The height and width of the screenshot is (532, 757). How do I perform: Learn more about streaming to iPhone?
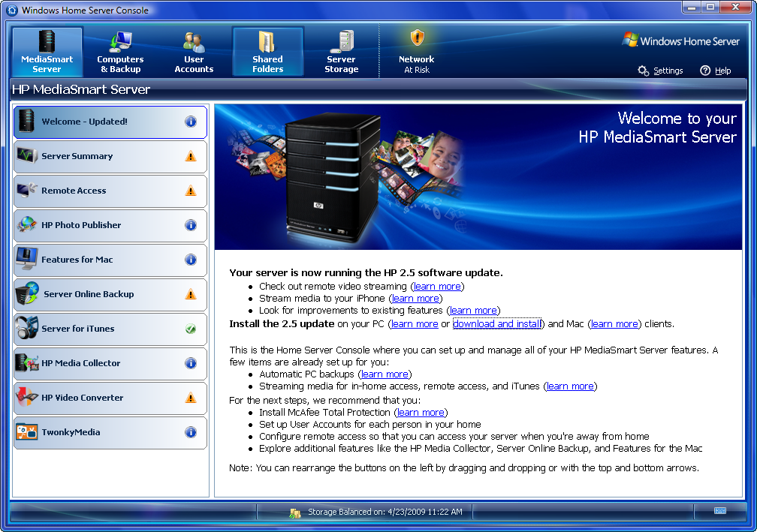point(416,299)
